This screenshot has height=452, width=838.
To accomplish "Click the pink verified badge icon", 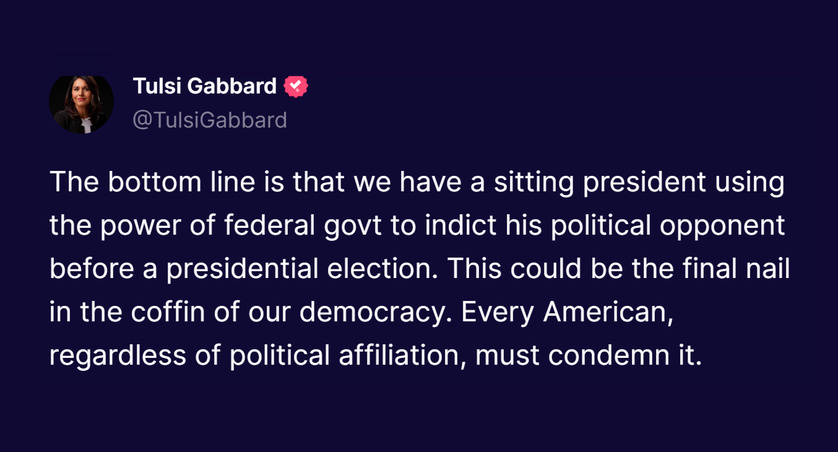I will [296, 87].
